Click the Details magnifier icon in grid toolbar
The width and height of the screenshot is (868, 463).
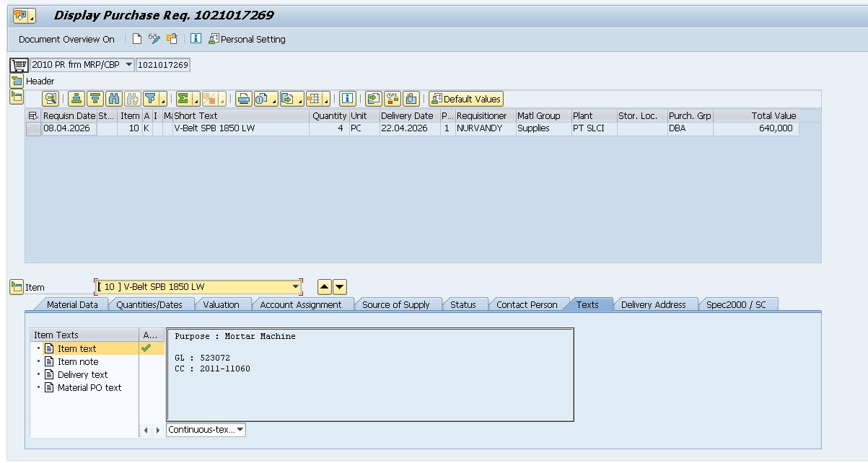[51, 99]
